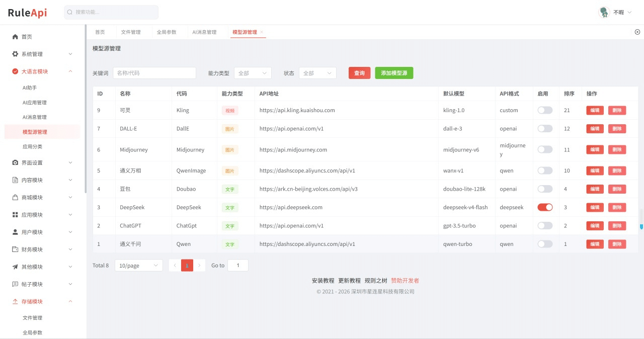Click the 关键词 名称/代码 input field
Image resolution: width=644 pixels, height=339 pixels.
click(x=154, y=73)
